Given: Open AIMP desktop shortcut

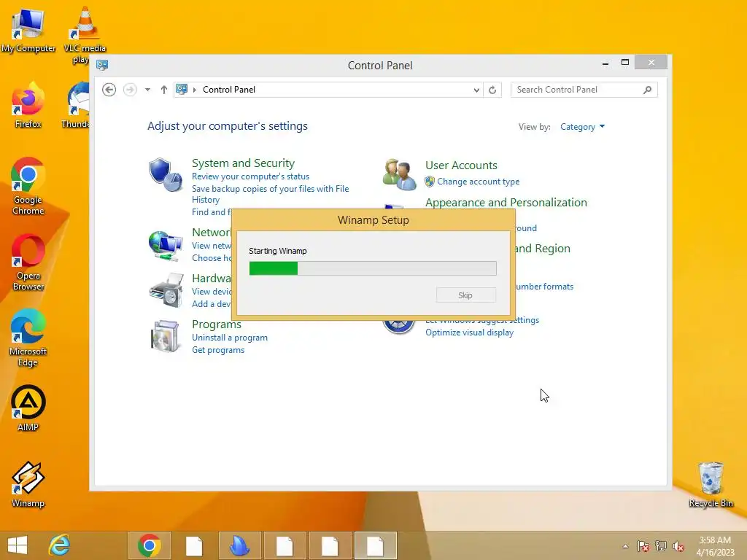Looking at the screenshot, I should [x=28, y=408].
